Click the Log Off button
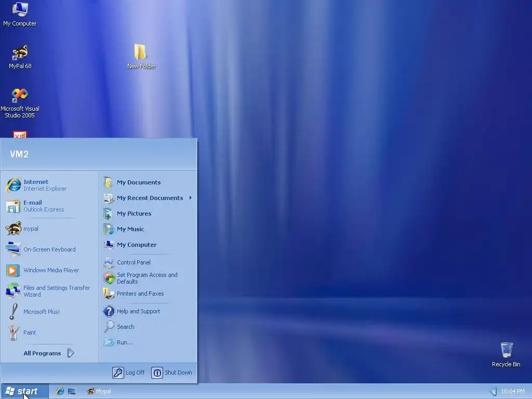The image size is (532, 399). click(x=129, y=373)
